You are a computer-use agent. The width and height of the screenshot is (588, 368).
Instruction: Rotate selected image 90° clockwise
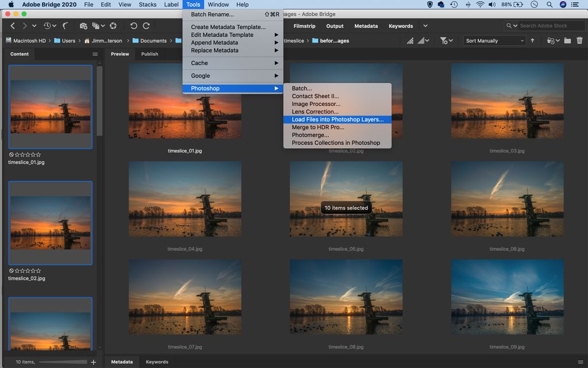point(148,26)
